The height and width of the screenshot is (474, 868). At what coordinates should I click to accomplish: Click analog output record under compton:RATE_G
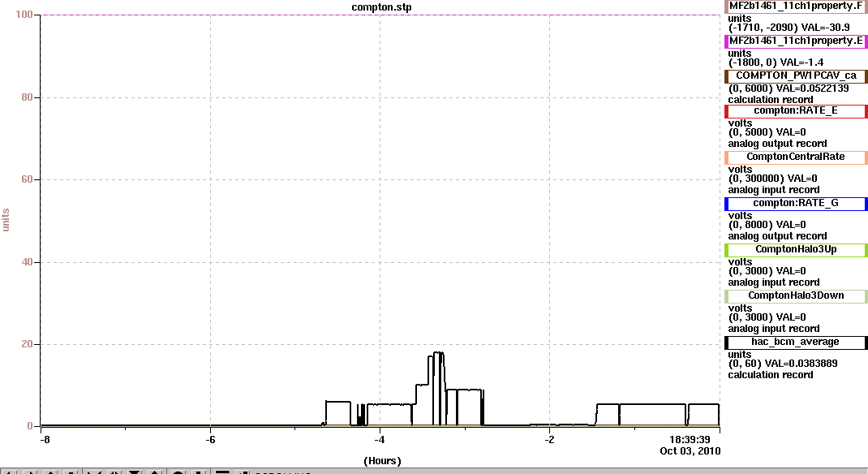tap(777, 236)
